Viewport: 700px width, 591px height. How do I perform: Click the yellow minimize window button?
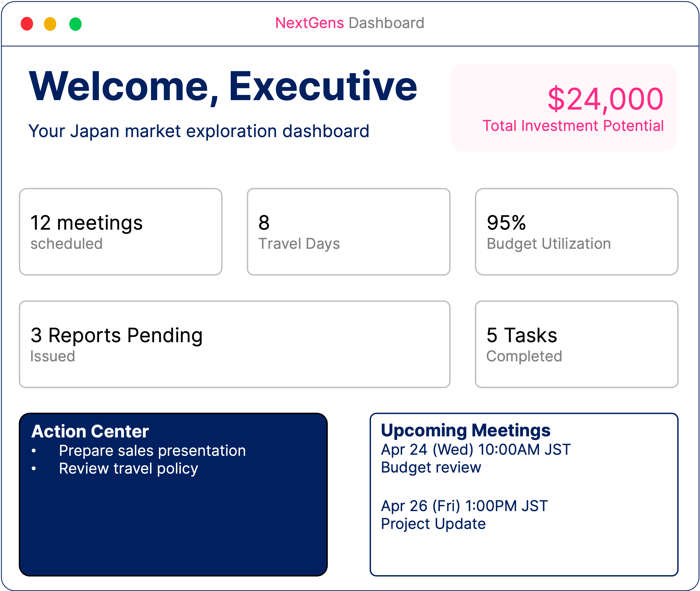pos(50,24)
